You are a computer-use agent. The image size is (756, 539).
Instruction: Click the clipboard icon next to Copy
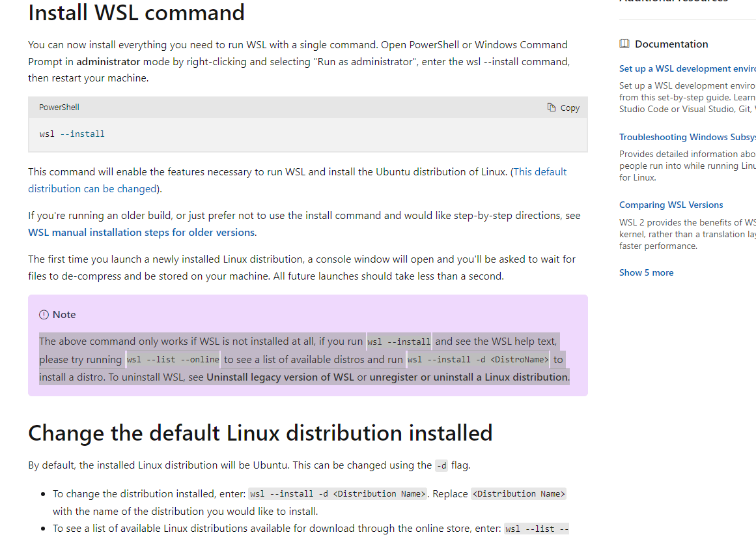552,107
